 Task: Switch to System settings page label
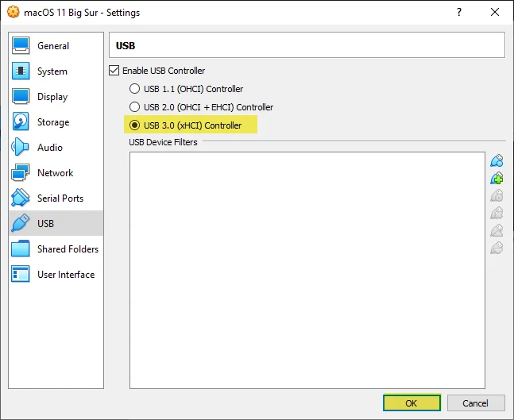click(52, 71)
